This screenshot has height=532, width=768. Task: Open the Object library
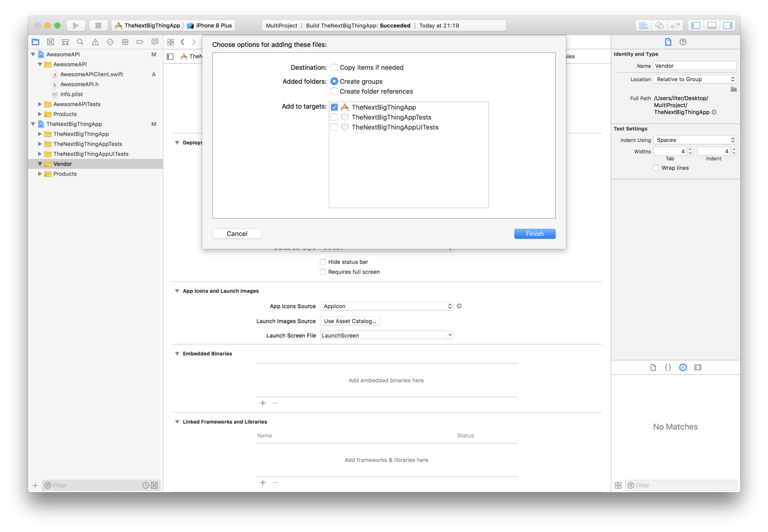[683, 367]
